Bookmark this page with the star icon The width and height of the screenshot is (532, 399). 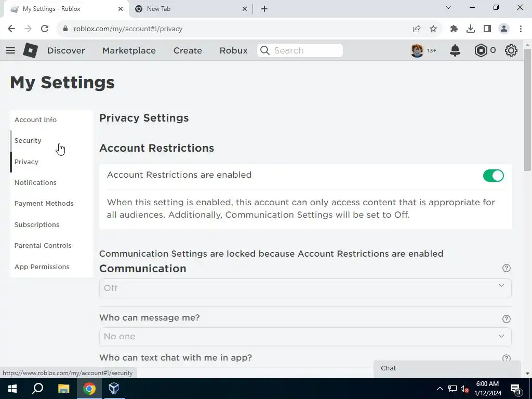[x=433, y=29]
